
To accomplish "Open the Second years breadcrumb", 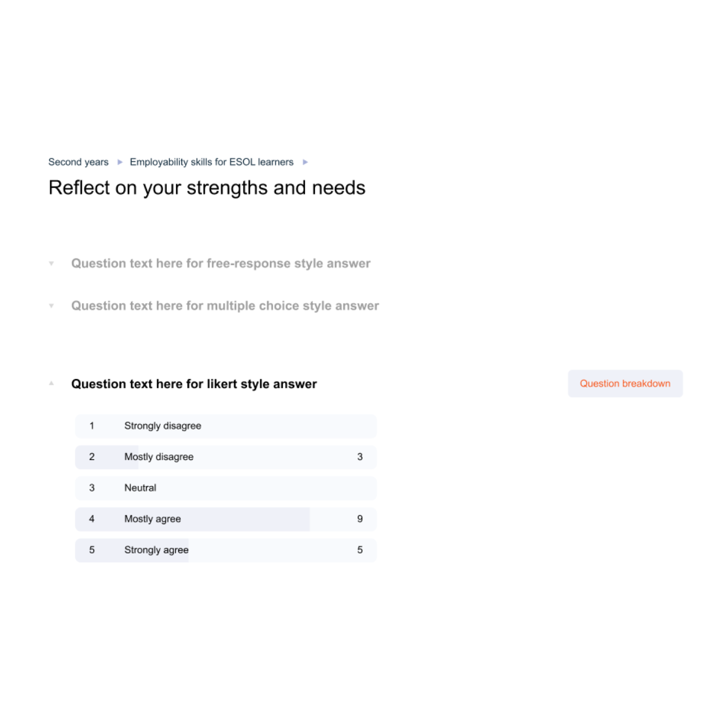I will [78, 162].
